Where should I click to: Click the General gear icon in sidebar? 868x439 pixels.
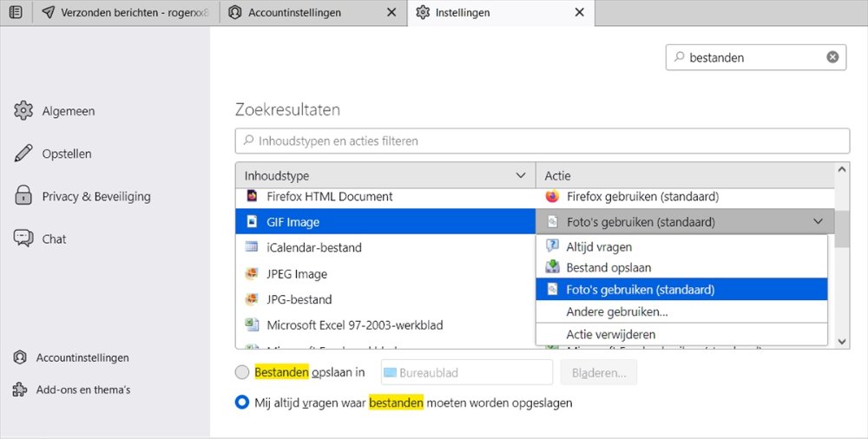pyautogui.click(x=23, y=111)
